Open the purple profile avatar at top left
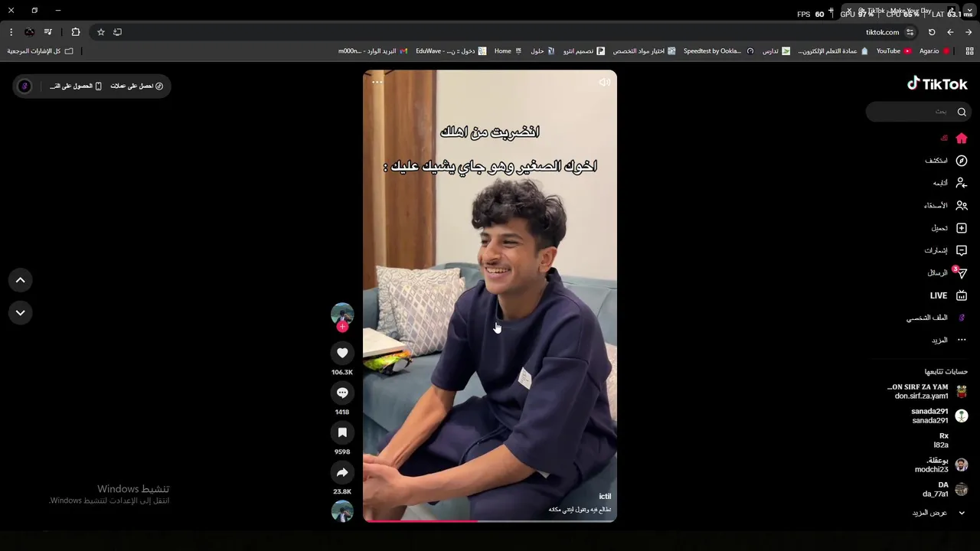Viewport: 980px width, 551px height. [24, 86]
